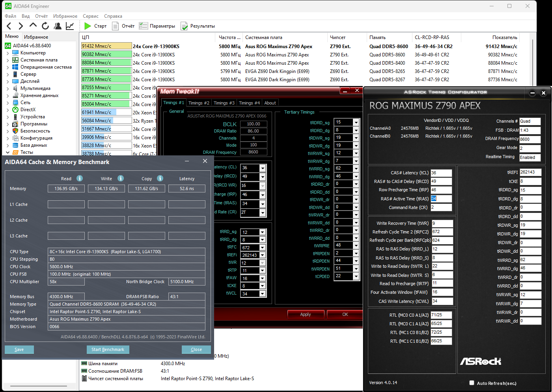The height and width of the screenshot is (392, 552).
Task: Open the graph icon in AIDA64 toolbar
Action: point(70,26)
